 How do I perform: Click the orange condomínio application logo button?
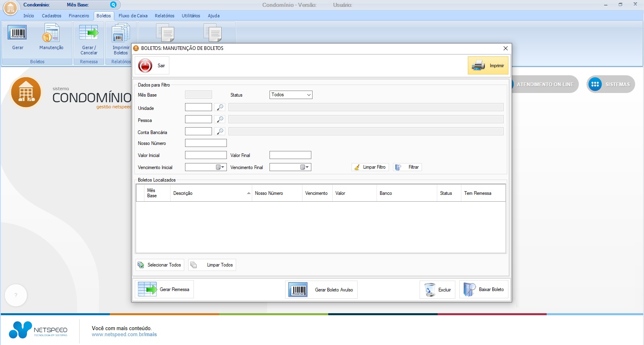point(10,8)
